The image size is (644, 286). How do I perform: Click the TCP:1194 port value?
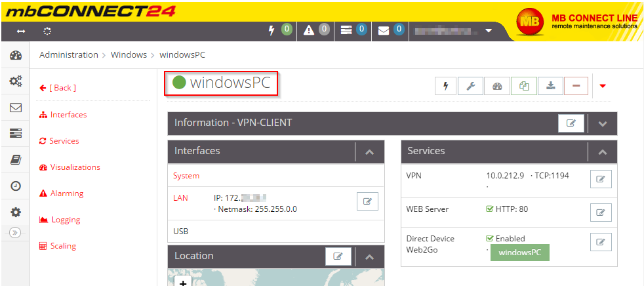click(552, 176)
